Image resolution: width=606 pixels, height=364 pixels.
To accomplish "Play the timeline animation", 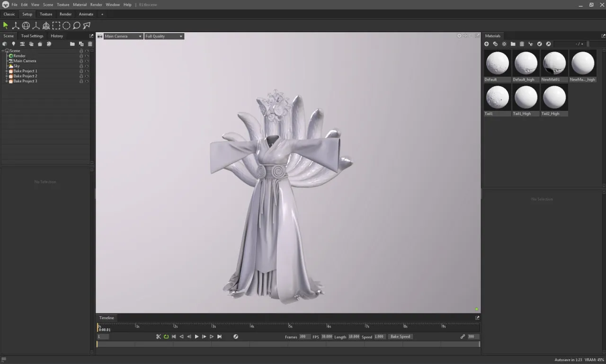I will point(196,337).
